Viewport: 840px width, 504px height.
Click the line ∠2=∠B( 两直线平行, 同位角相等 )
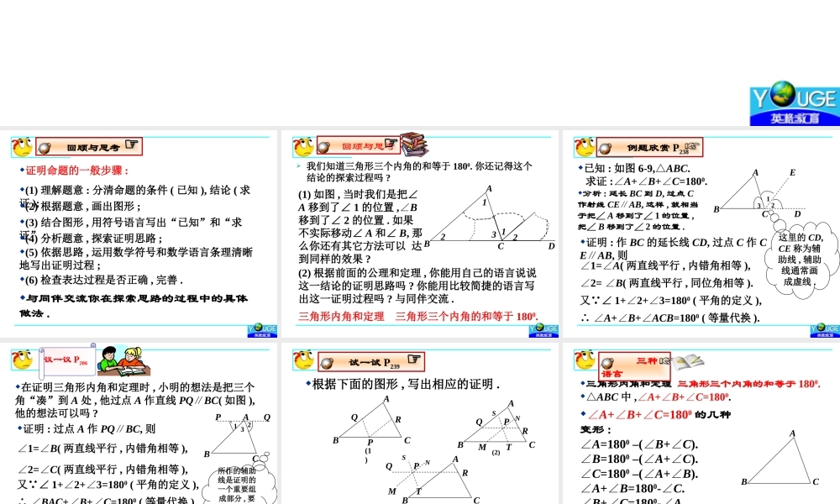click(x=667, y=283)
